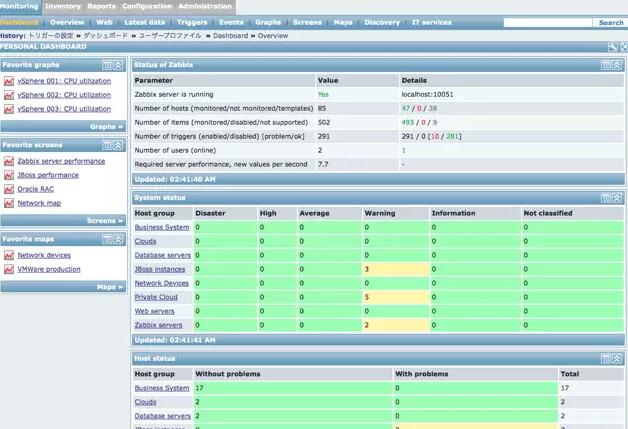Screen dimensions: 628x429
Task: Click the JBoss performance screen icon
Action: 9,175
